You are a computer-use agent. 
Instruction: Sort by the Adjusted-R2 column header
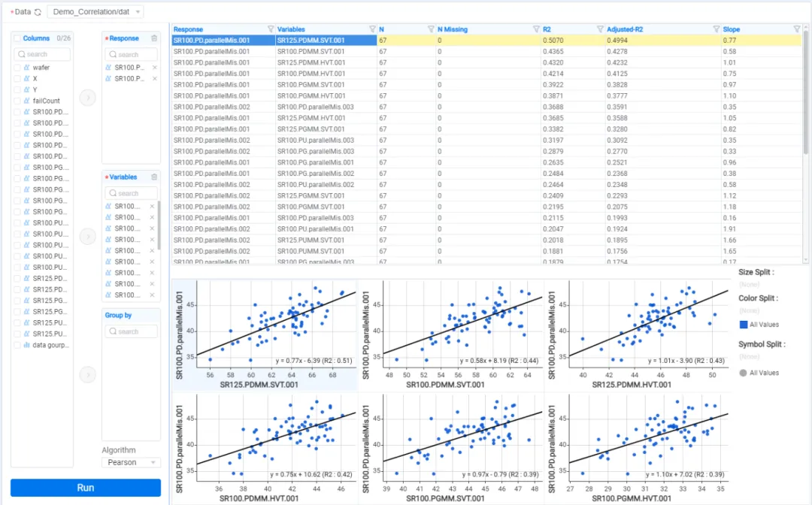click(x=625, y=29)
